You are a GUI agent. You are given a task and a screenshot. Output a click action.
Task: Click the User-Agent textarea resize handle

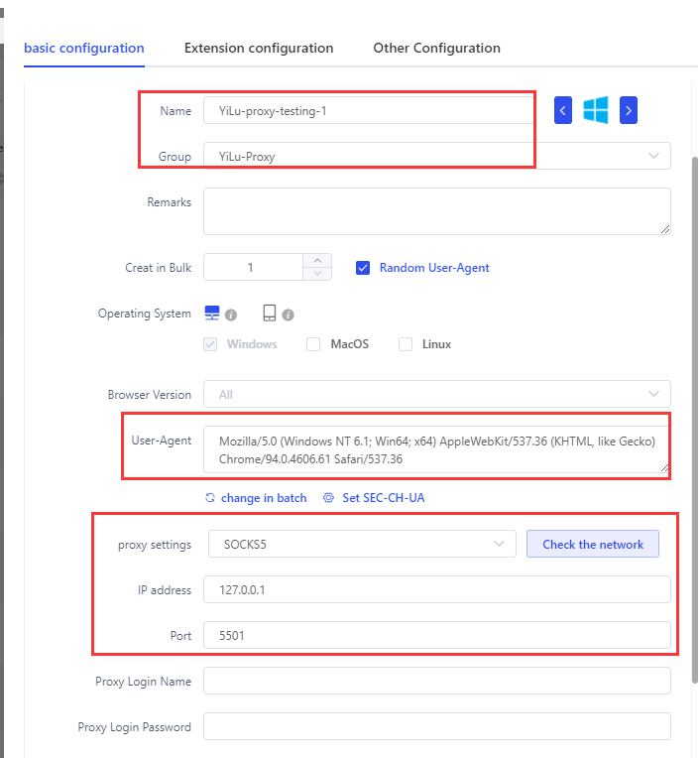(x=665, y=467)
